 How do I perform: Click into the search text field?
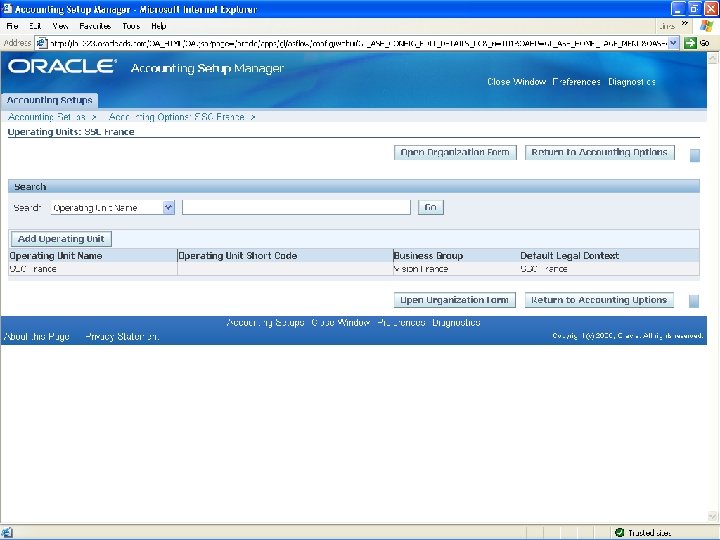[296, 208]
